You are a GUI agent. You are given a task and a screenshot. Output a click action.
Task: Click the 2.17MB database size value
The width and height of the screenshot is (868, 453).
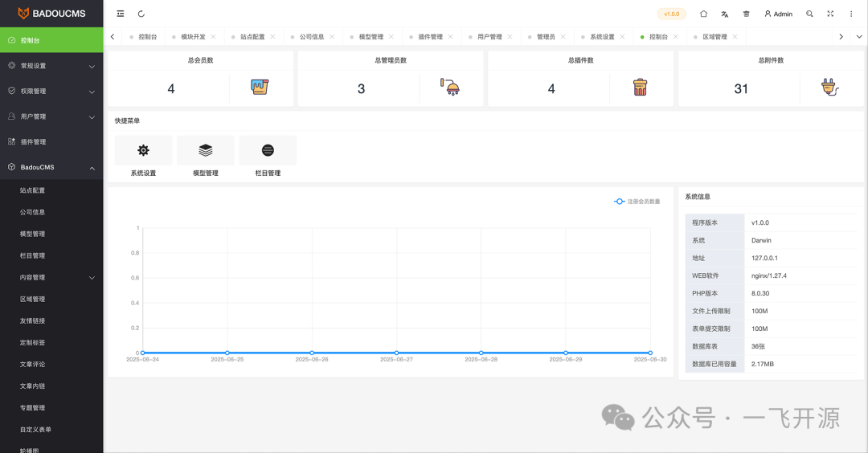762,364
